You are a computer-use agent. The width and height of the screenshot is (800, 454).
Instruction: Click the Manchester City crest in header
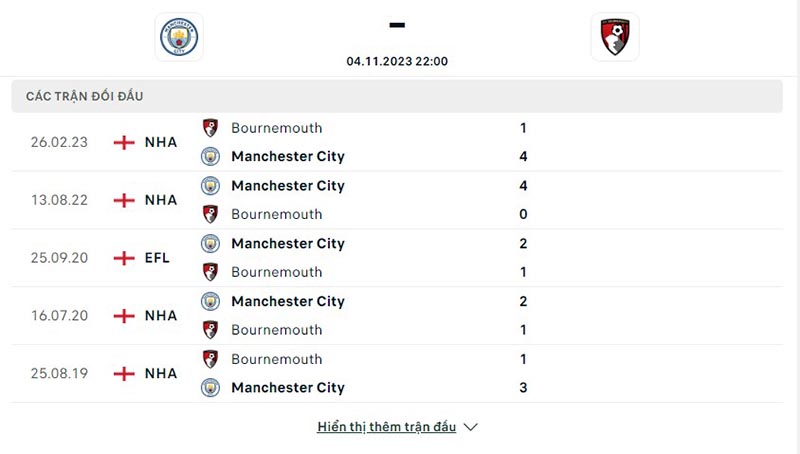click(x=179, y=37)
